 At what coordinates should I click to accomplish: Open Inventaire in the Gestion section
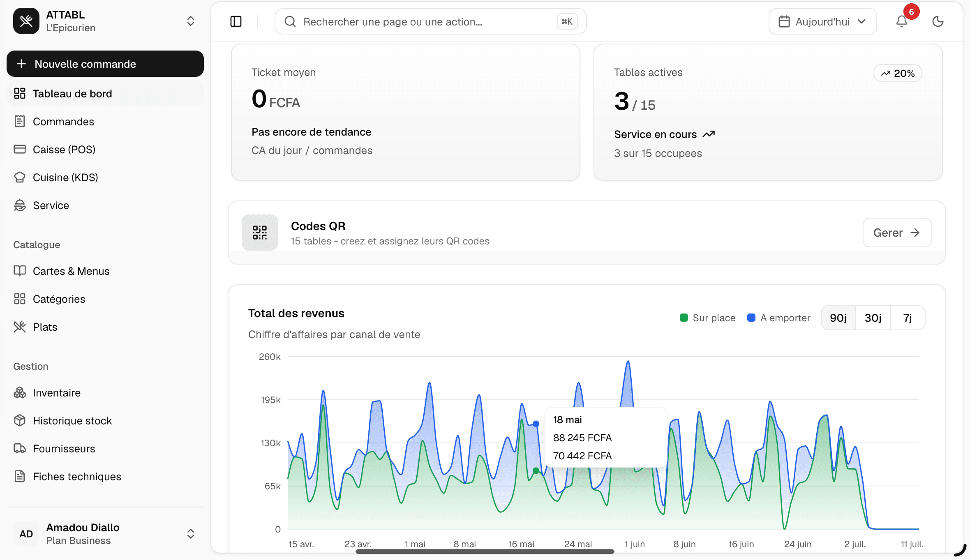click(x=105, y=393)
